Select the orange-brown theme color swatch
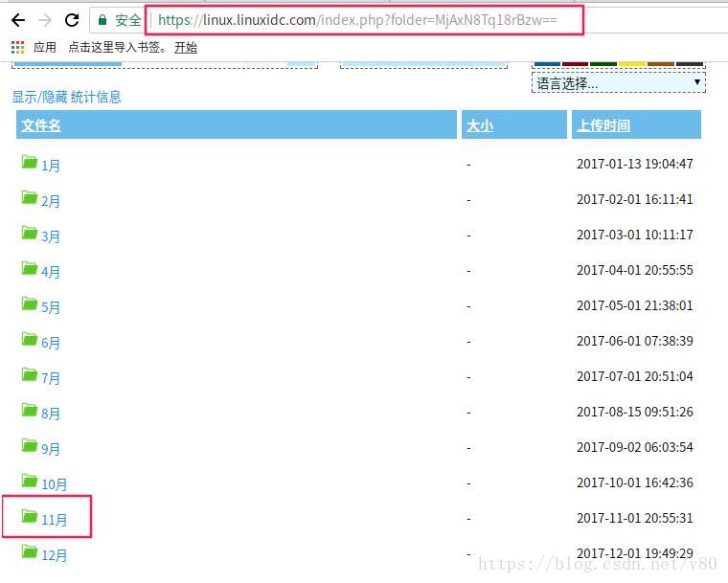This screenshot has height=583, width=728. pyautogui.click(x=661, y=63)
